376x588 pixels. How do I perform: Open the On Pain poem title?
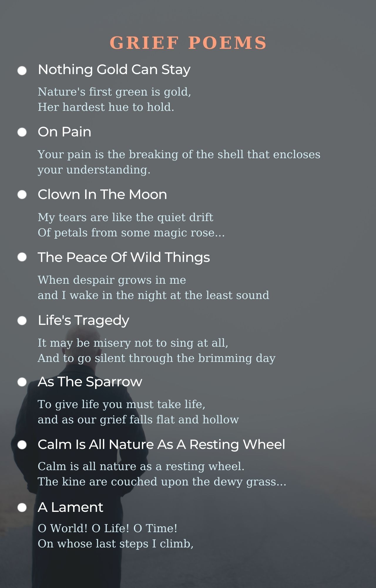64,132
